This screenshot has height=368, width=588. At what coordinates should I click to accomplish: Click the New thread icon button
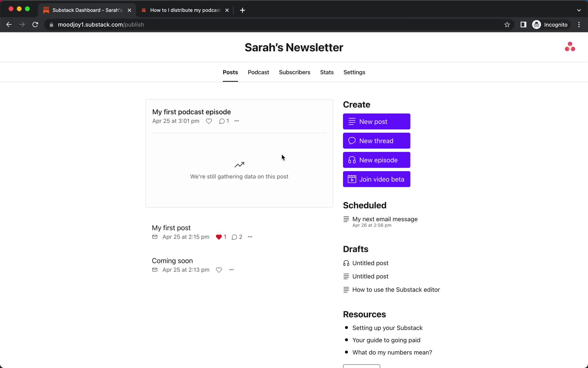352,141
